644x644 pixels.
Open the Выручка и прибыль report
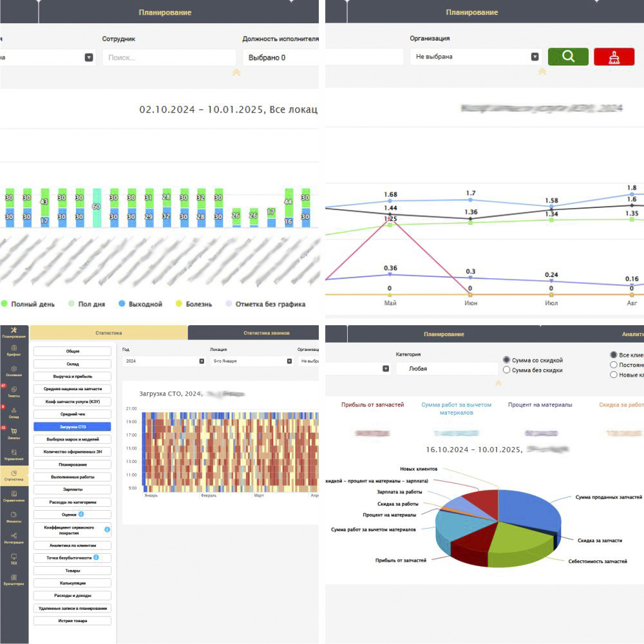point(72,376)
